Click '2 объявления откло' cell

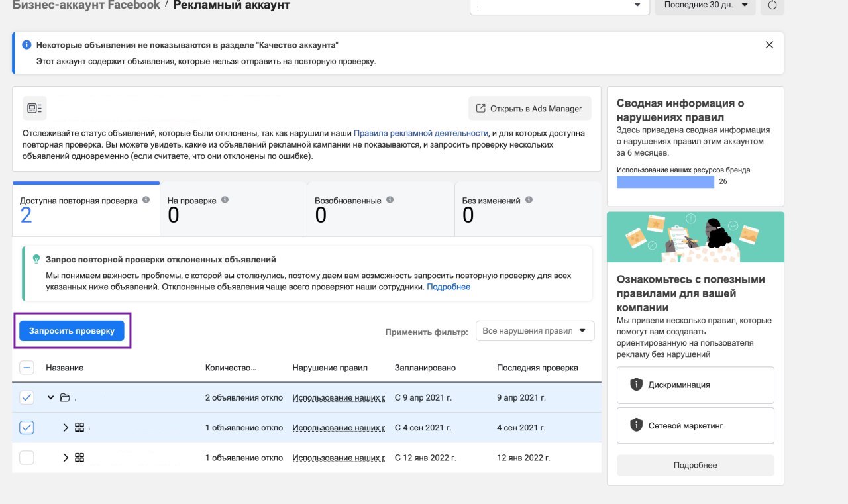click(x=244, y=397)
